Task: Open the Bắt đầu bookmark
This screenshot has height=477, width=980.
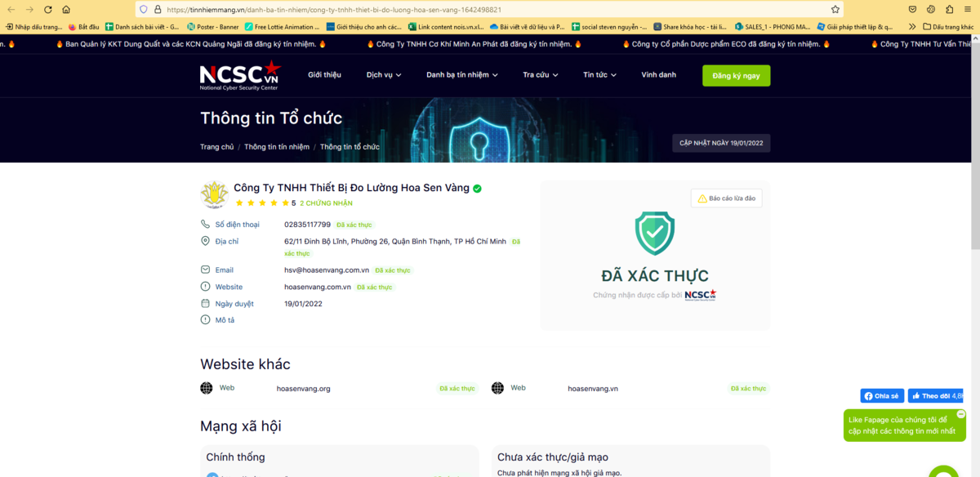Action: click(83, 26)
